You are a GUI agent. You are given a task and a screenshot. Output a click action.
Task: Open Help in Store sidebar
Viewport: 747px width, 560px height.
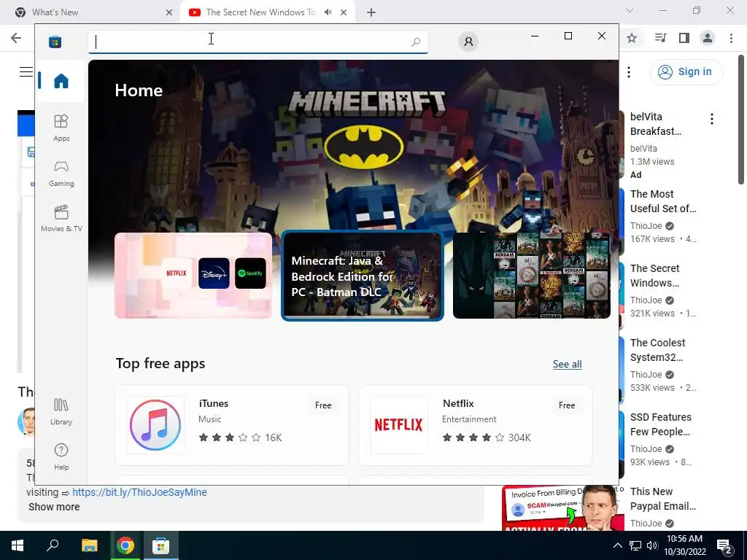[61, 456]
